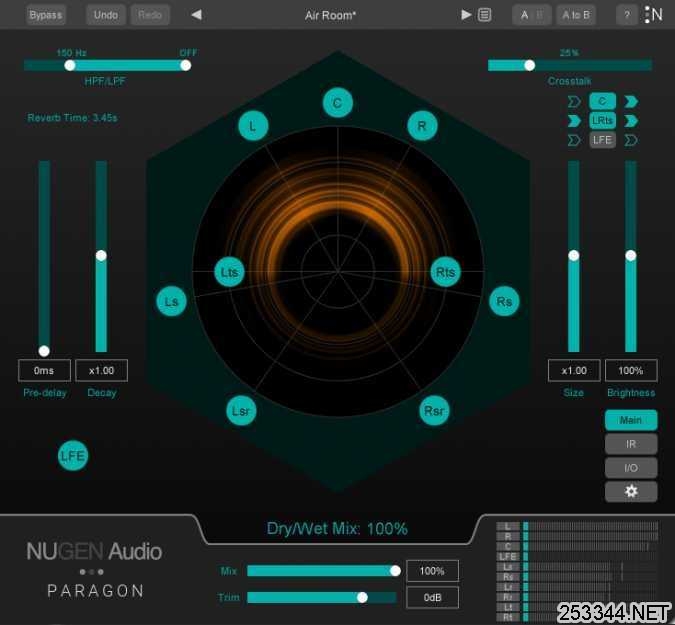Select the C speaker node
675x625 pixels.
coord(338,103)
